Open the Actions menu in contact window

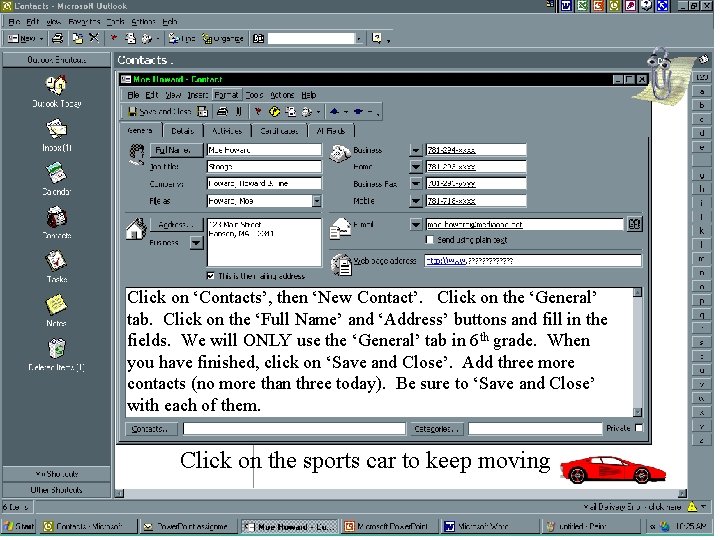click(281, 95)
